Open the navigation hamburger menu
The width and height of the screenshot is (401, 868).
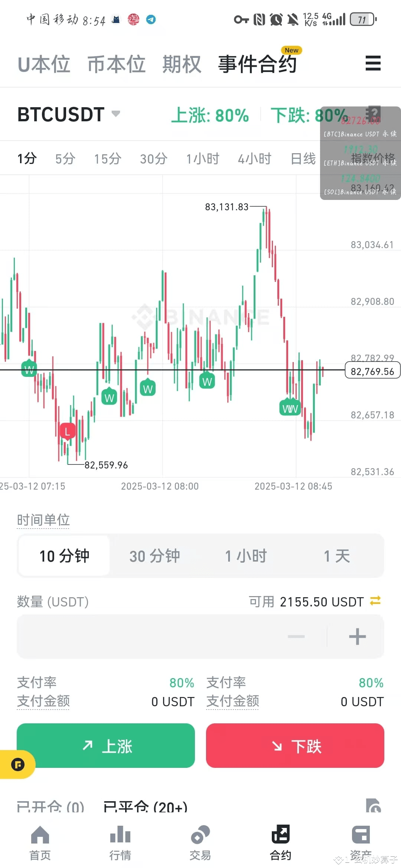click(x=373, y=63)
